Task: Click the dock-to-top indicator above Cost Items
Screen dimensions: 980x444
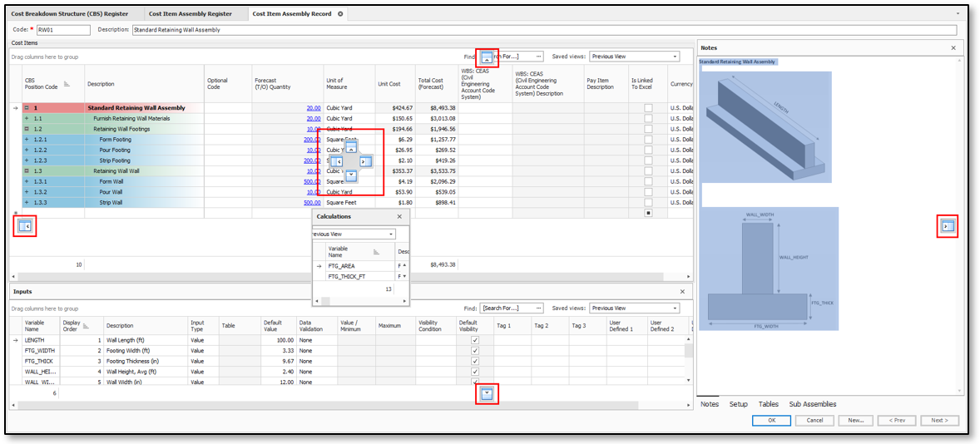Action: point(487,58)
